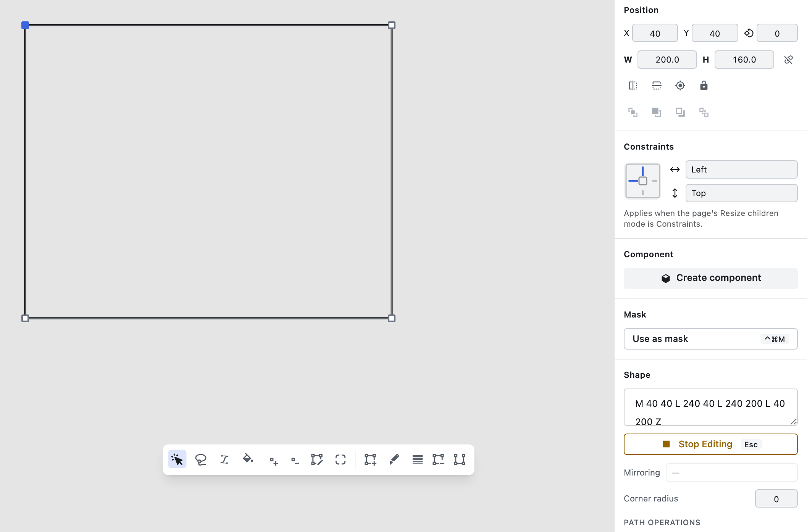Edit the Corner radius field
This screenshot has height=532, width=807.
pos(776,498)
